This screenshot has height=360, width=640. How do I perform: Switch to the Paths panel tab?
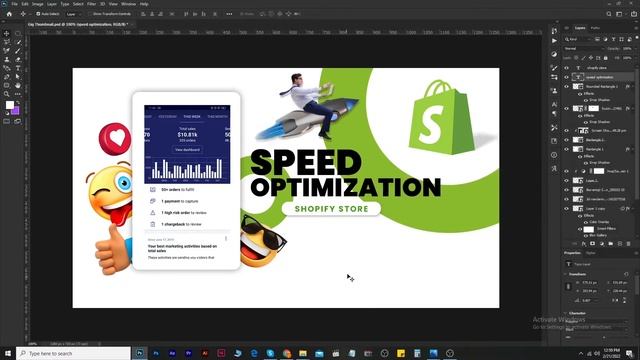pos(595,28)
